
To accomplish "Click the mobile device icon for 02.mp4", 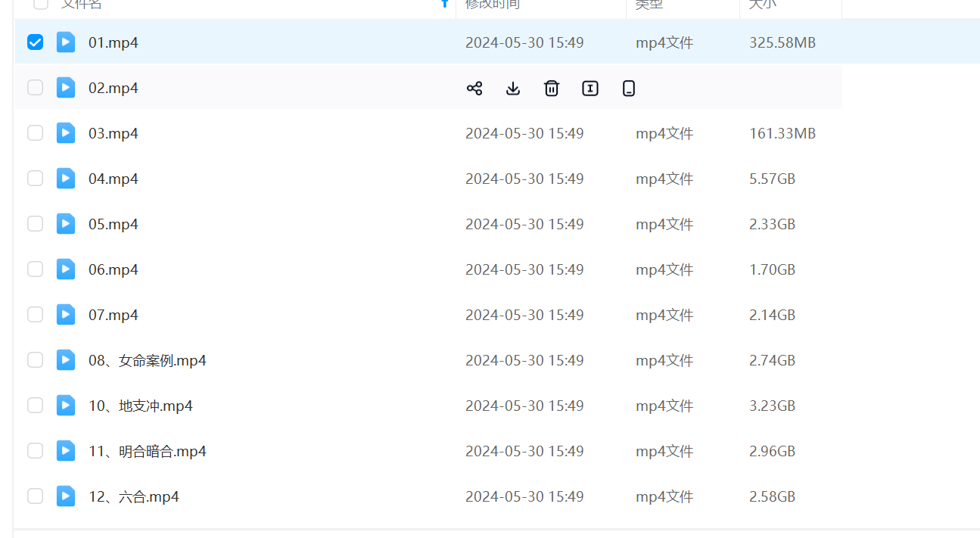I will click(629, 89).
